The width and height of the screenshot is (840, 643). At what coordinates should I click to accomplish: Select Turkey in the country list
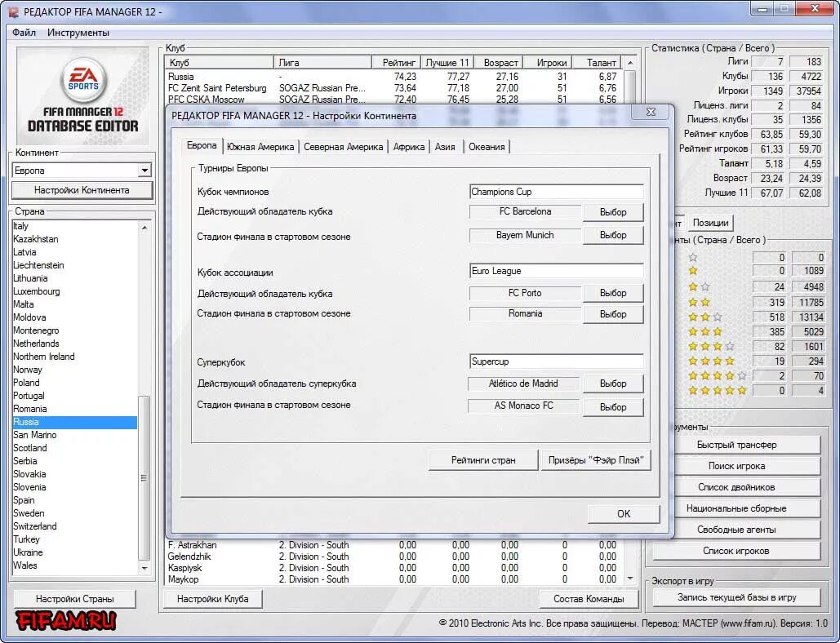(74, 539)
